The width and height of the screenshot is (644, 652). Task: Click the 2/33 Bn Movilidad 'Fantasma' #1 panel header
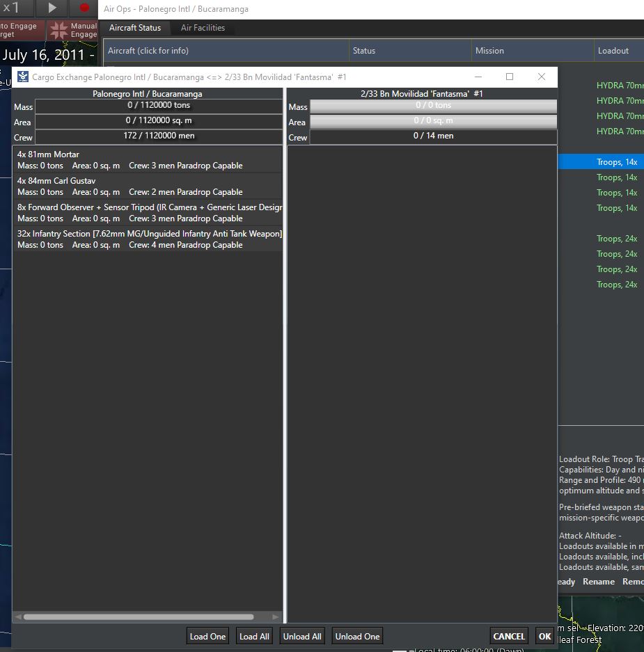pos(422,93)
